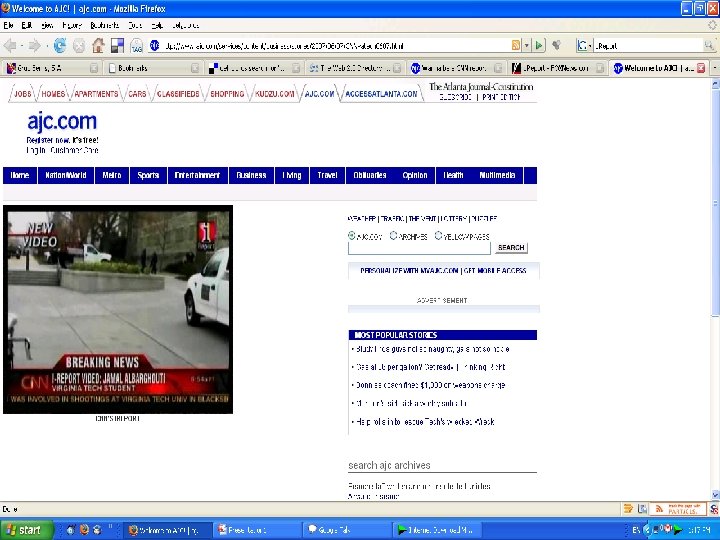Click the green arrow system tray icon
720x540 pixels.
coord(678,530)
